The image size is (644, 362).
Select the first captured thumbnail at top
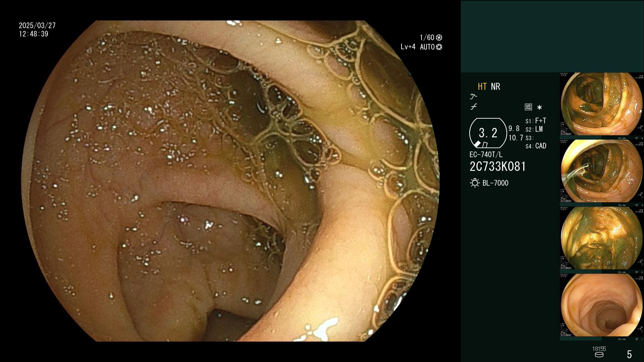click(602, 104)
